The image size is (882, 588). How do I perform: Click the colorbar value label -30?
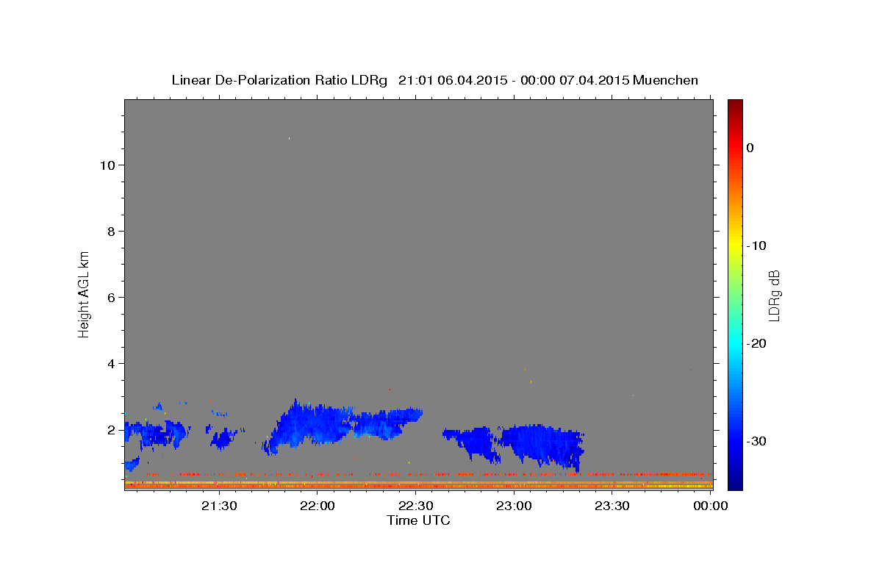click(x=756, y=441)
